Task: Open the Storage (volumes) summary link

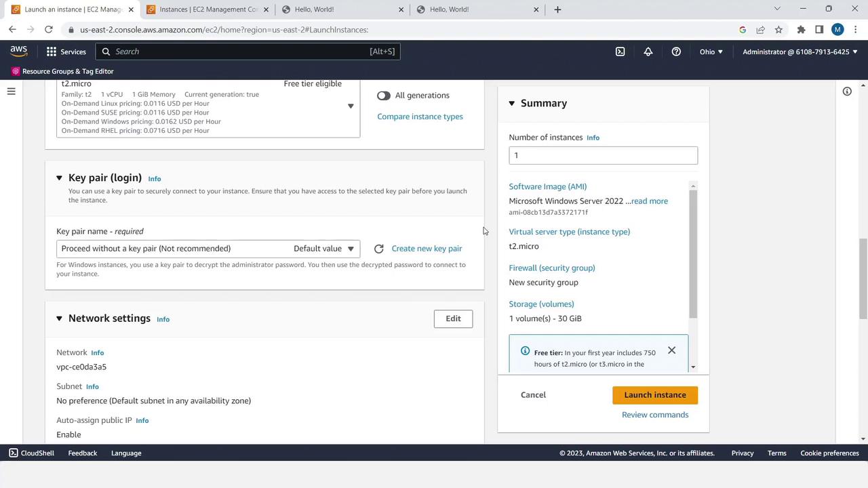Action: tap(541, 304)
